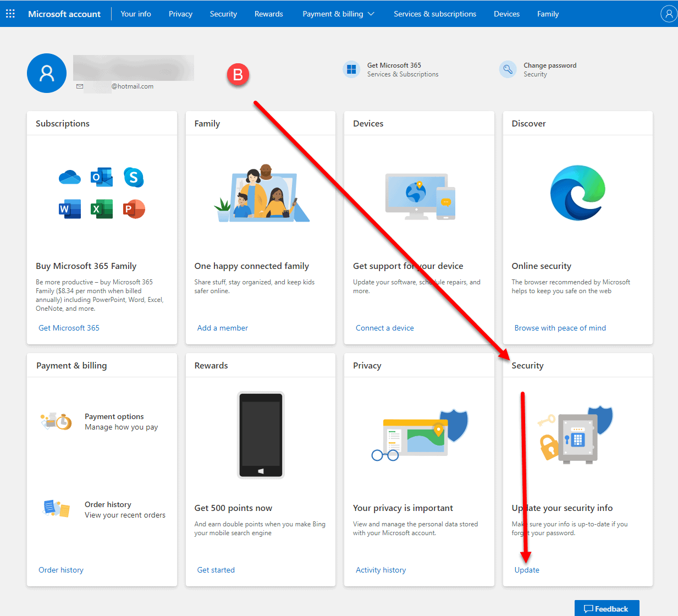
Task: Click the Activity history link
Action: point(381,570)
